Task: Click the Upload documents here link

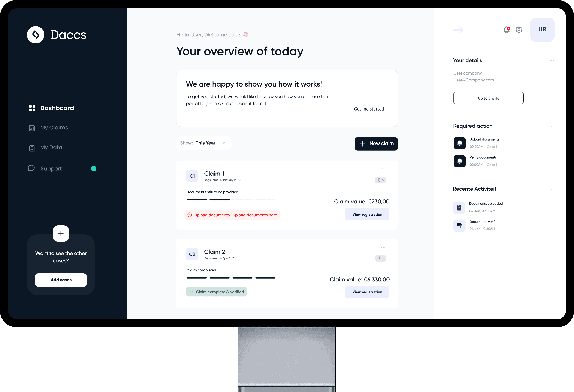Action: [255, 215]
